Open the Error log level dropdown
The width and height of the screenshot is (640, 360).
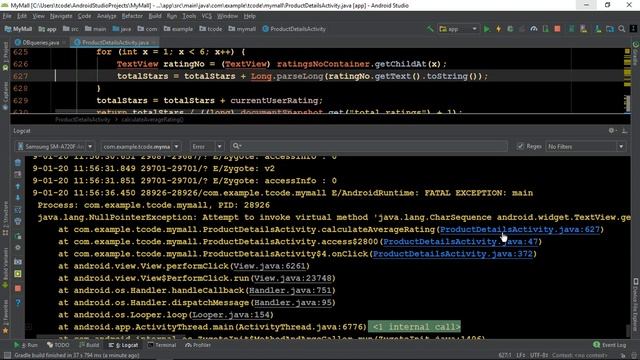(x=207, y=146)
